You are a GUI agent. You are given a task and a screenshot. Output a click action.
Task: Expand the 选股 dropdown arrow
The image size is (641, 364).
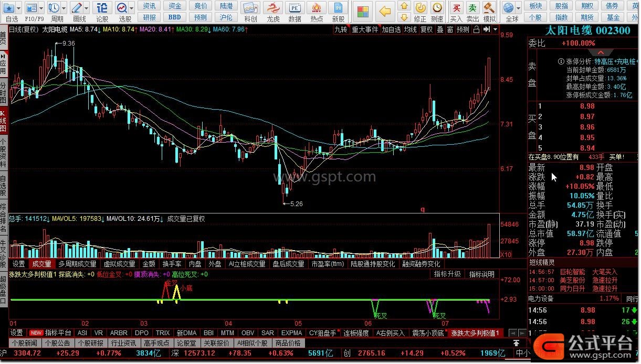click(131, 8)
